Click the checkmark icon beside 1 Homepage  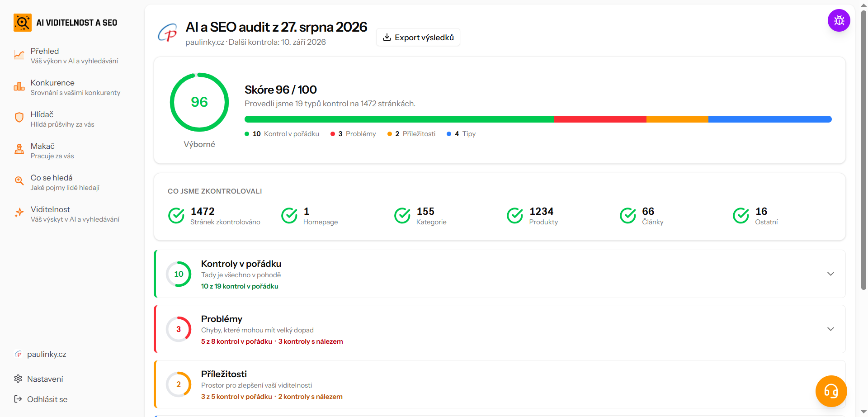(289, 216)
